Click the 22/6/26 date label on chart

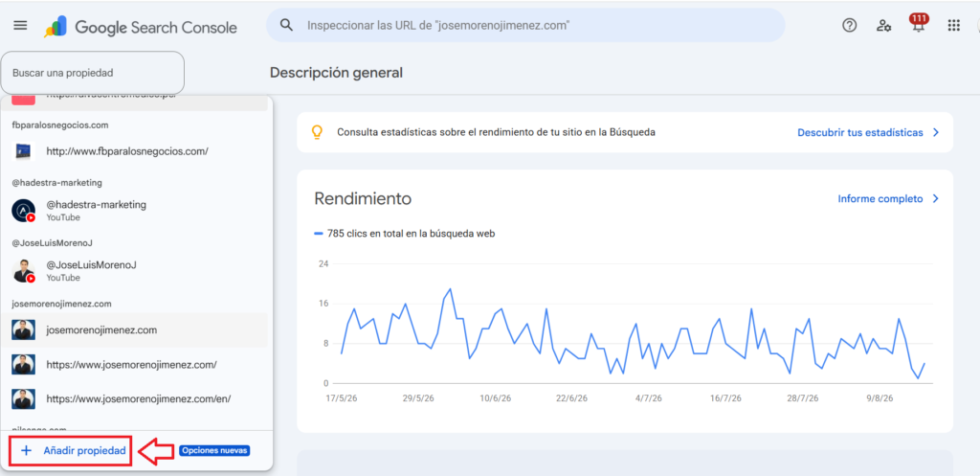[569, 397]
